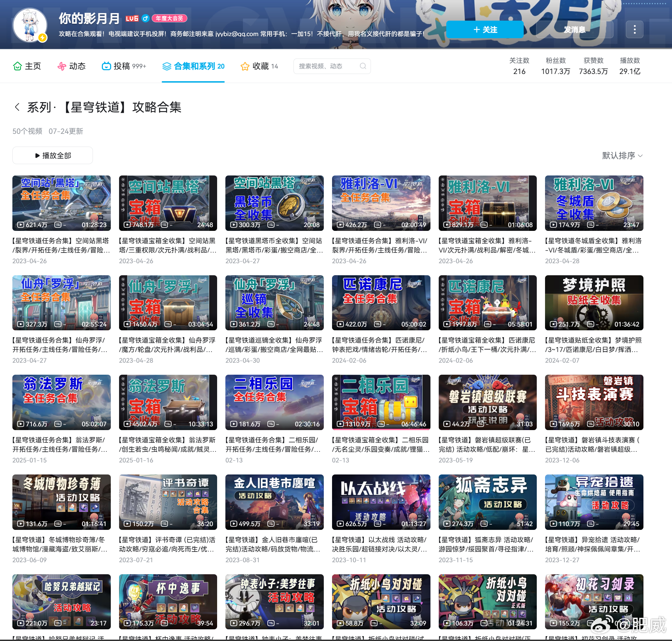
Task: Open the 雅利洛-VI 宝箱全收集 thumbnail
Action: pyautogui.click(x=488, y=203)
